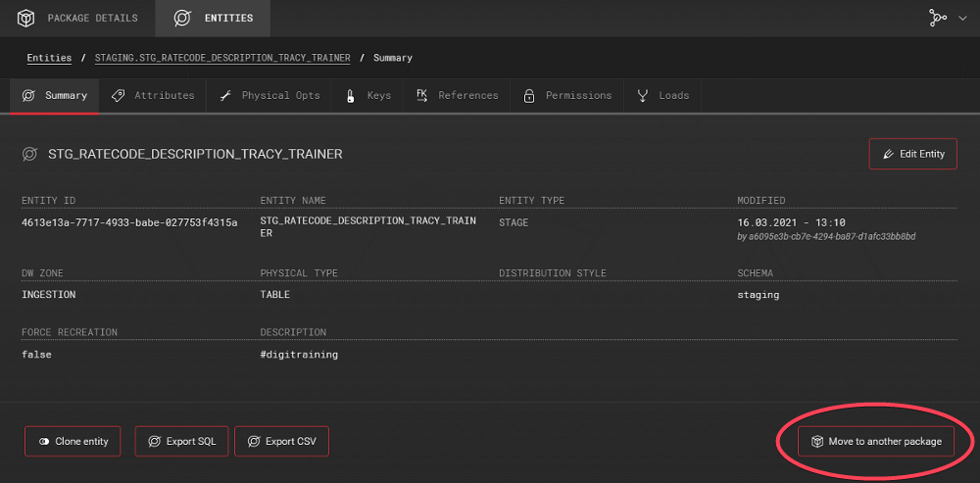Click Move to another package

tap(875, 442)
